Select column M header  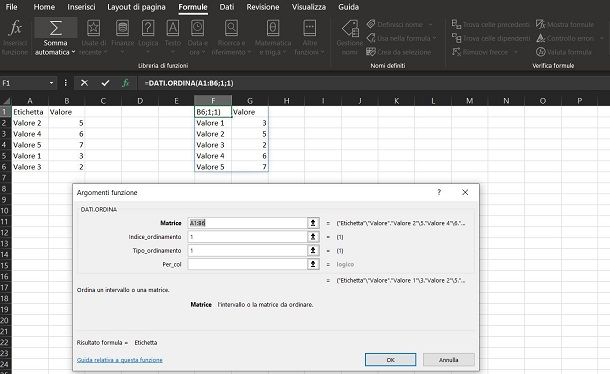point(469,101)
